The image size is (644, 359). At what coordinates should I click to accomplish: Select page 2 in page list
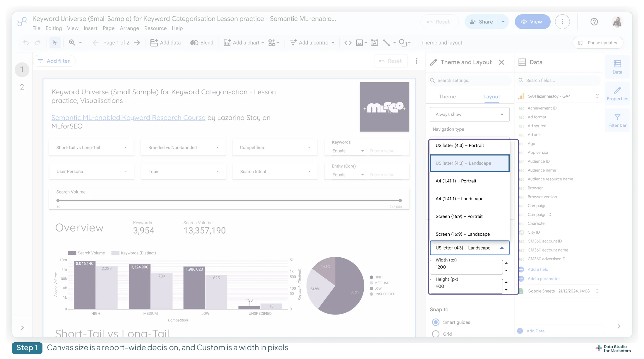tap(22, 87)
